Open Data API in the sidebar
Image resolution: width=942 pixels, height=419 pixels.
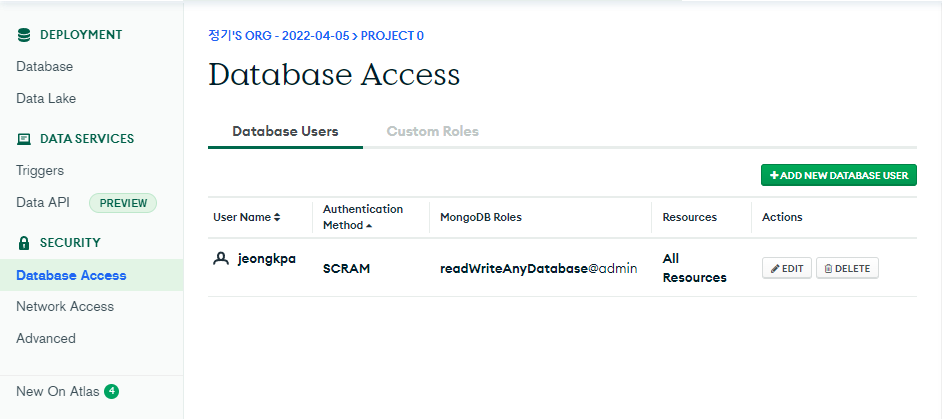(43, 203)
